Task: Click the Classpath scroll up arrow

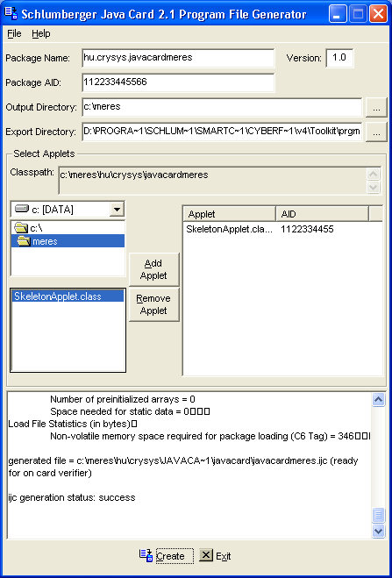Action: [374, 175]
